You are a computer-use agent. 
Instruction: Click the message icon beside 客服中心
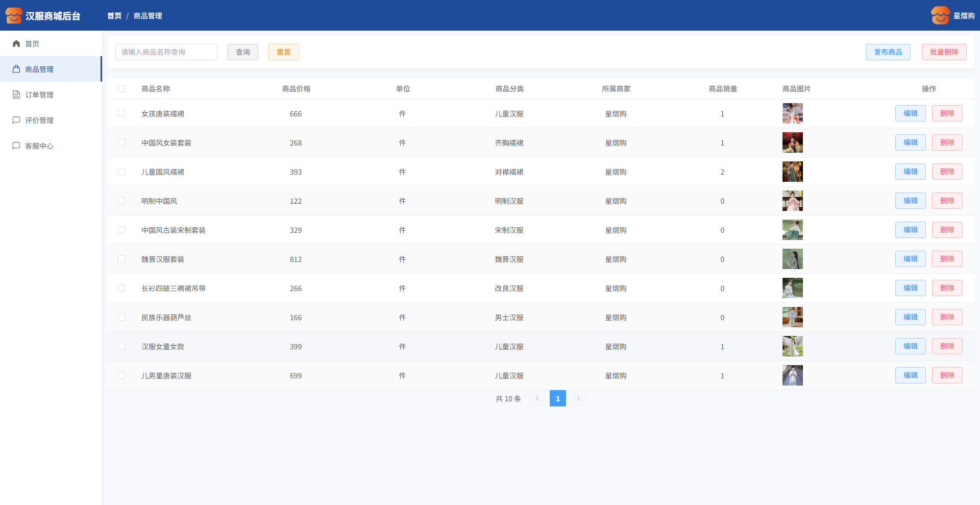pos(16,146)
